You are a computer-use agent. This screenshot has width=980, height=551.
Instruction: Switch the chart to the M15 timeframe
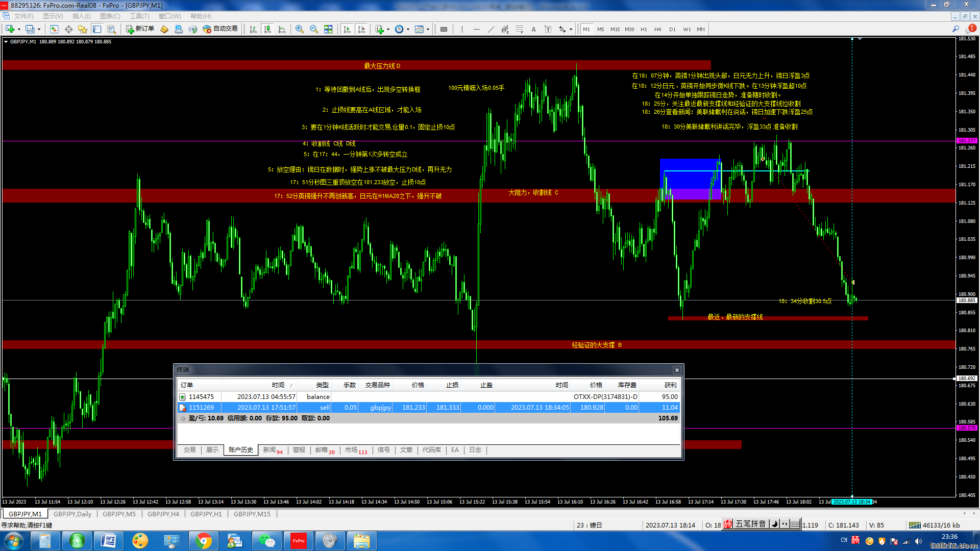click(615, 29)
